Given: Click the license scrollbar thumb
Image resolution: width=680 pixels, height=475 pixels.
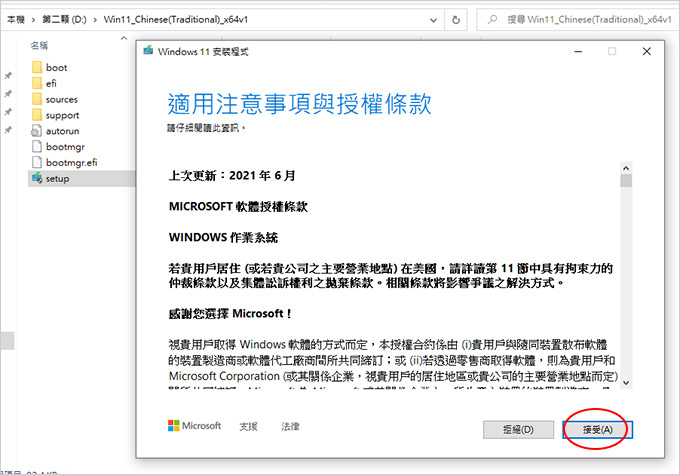Looking at the screenshot, I should (626, 180).
